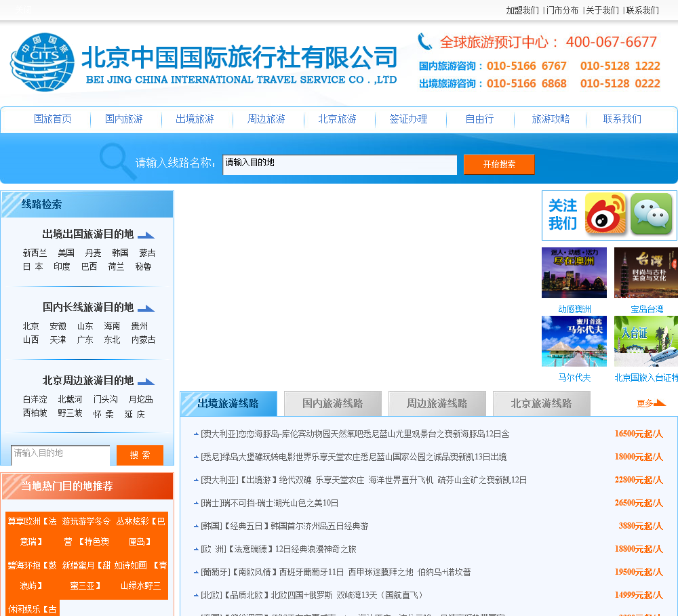This screenshot has width=678, height=616.
Task: Open 国内旅游 navigation item
Action: click(123, 119)
